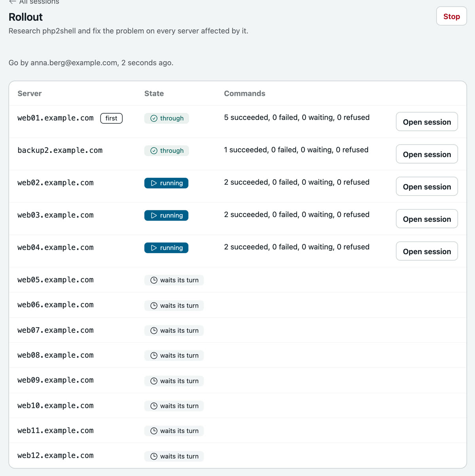This screenshot has width=475, height=476.
Task: Select web12.example.com server name
Action: (x=55, y=456)
